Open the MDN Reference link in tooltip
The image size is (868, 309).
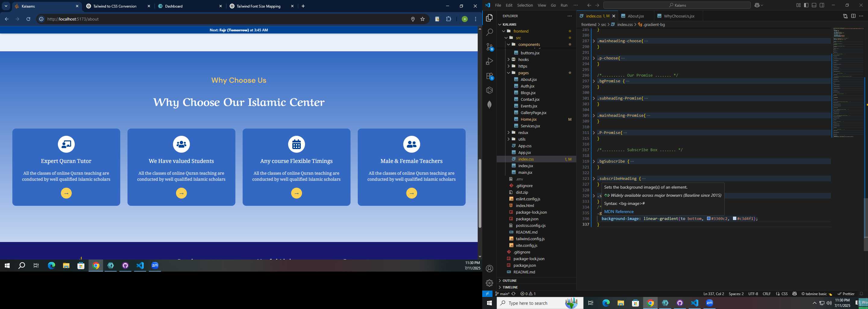click(x=619, y=212)
